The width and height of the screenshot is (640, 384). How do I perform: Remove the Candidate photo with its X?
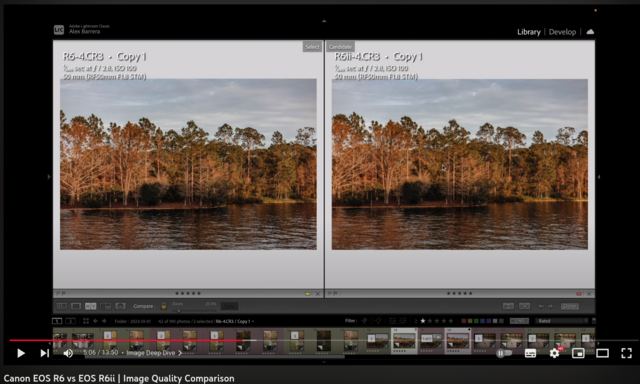(589, 294)
